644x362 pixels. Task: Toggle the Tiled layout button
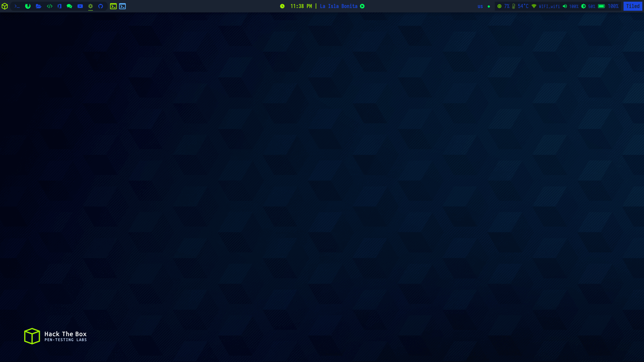tap(633, 6)
